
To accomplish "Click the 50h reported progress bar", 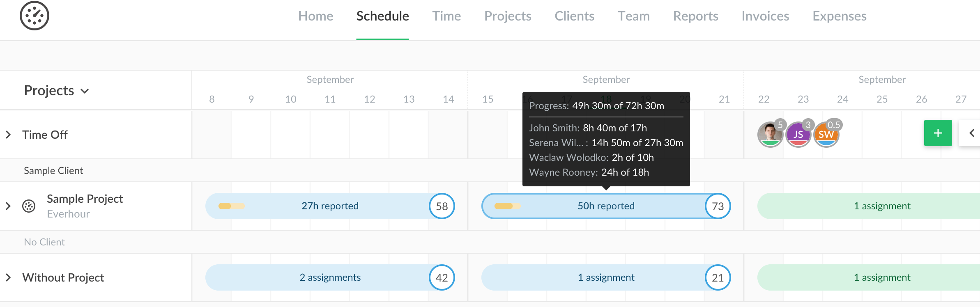I will pyautogui.click(x=606, y=206).
